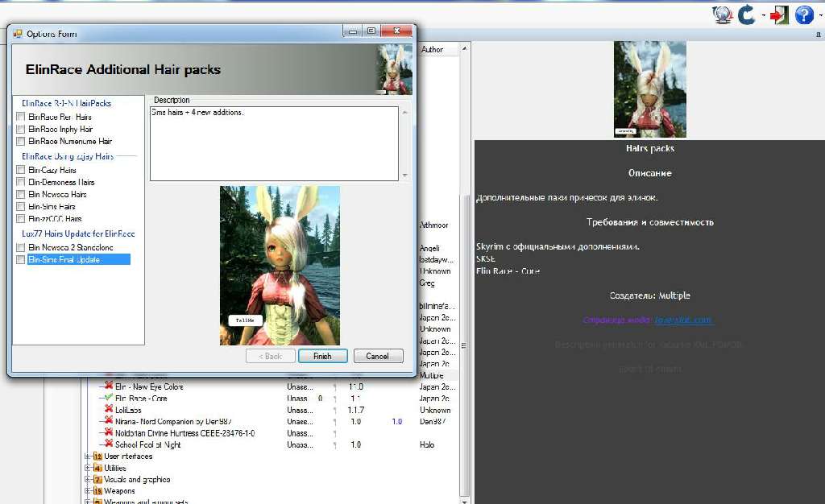Open the dropdown arrow beside the refresh icon
The height and width of the screenshot is (504, 825).
click(764, 15)
